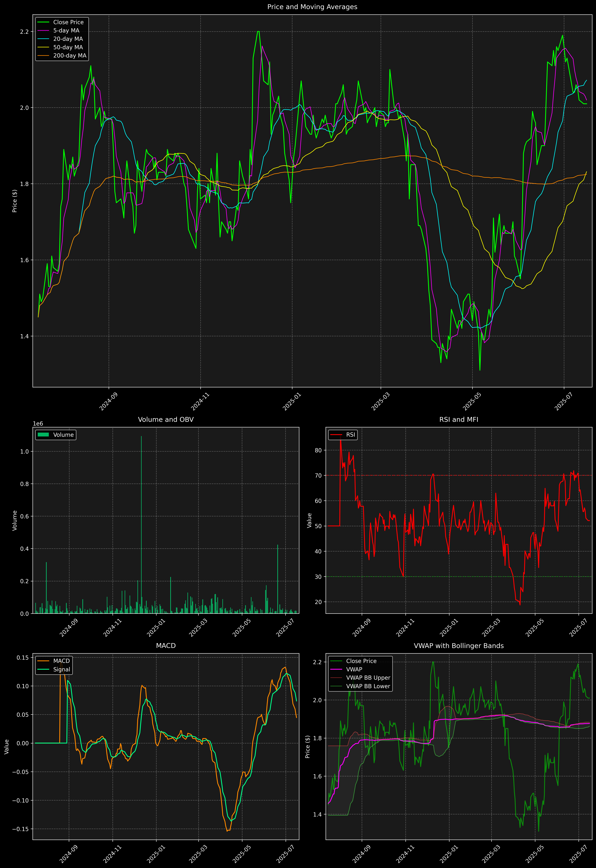Click the 'VWAP with Bollinger Bands' chart title
Image resolution: width=596 pixels, height=868 pixels.
click(x=459, y=646)
